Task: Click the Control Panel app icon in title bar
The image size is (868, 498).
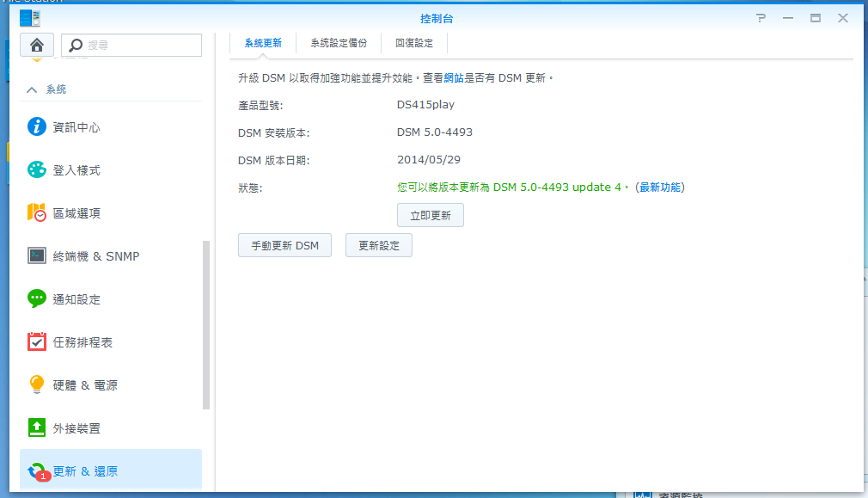Action: pyautogui.click(x=30, y=18)
